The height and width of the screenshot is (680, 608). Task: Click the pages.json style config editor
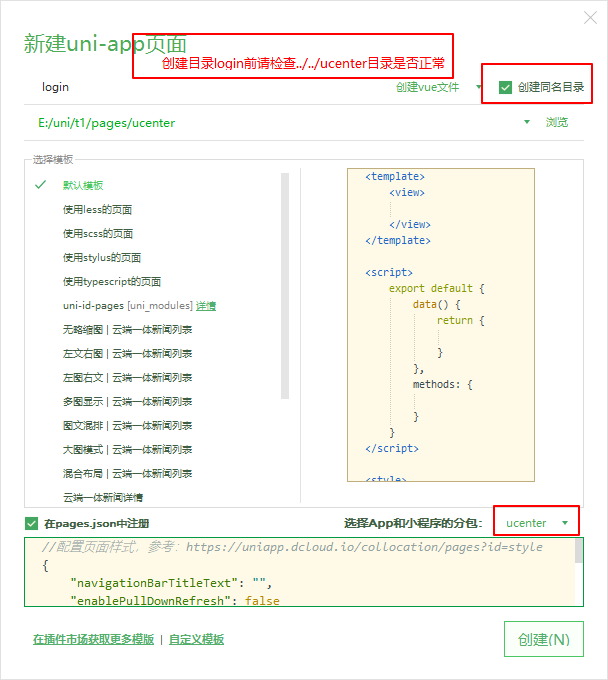coord(300,572)
